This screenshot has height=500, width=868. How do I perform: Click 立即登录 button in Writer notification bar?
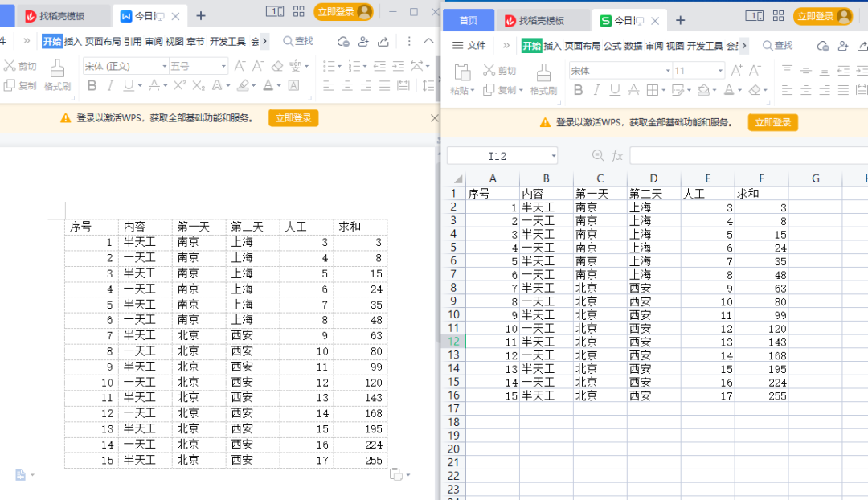click(293, 118)
